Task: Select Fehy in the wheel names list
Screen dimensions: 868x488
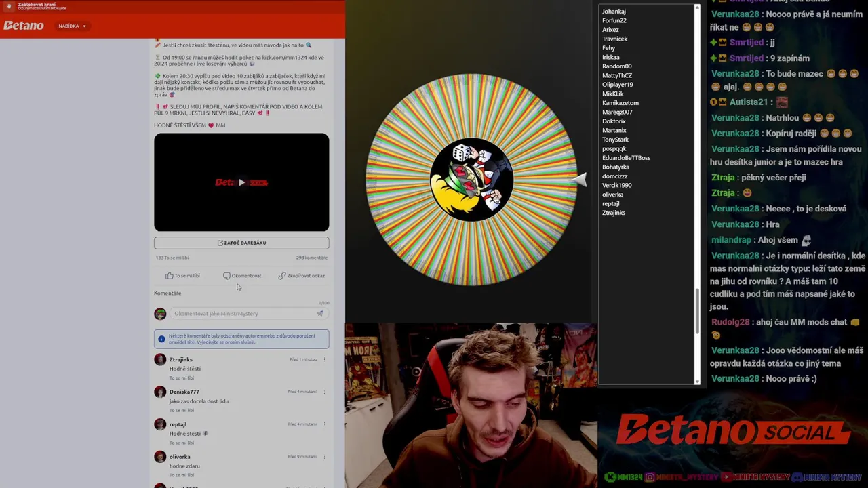Action: click(609, 48)
